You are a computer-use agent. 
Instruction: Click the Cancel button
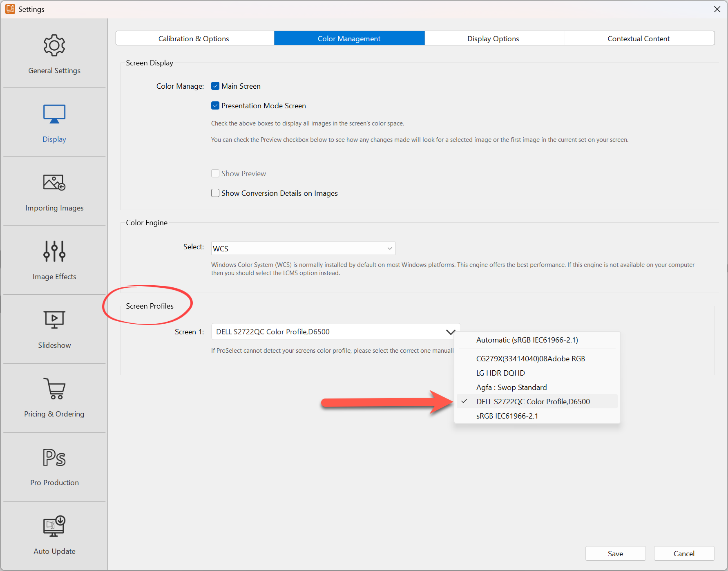684,554
